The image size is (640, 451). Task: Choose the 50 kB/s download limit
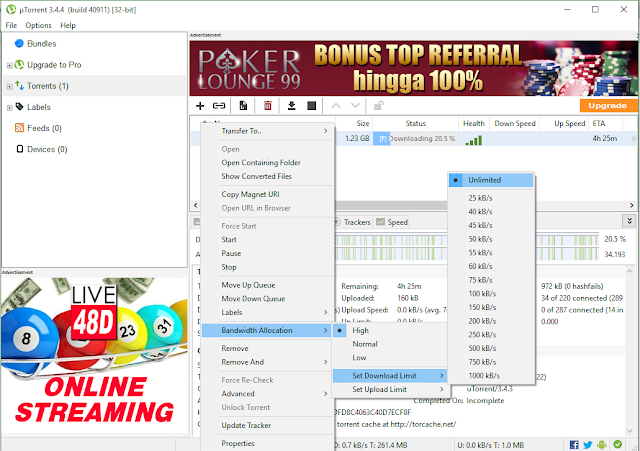(x=491, y=239)
